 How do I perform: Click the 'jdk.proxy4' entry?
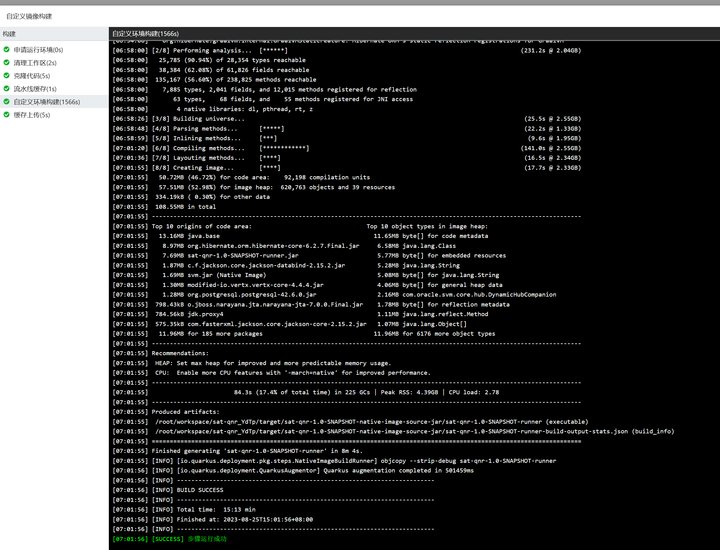click(189, 314)
